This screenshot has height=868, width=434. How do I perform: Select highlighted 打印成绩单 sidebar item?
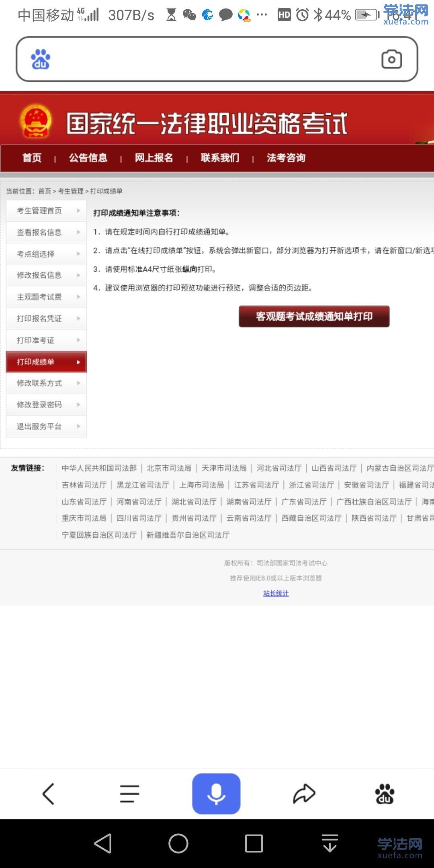pyautogui.click(x=46, y=362)
